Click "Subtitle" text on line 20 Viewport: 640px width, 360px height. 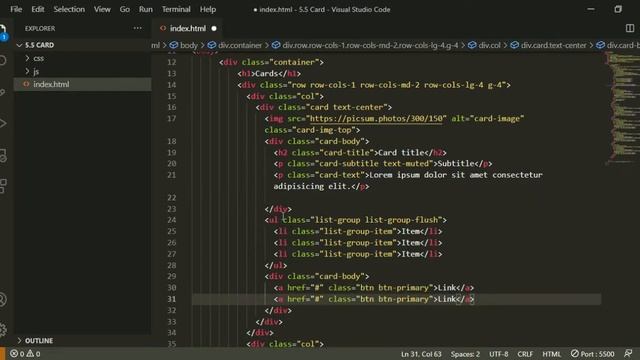456,164
